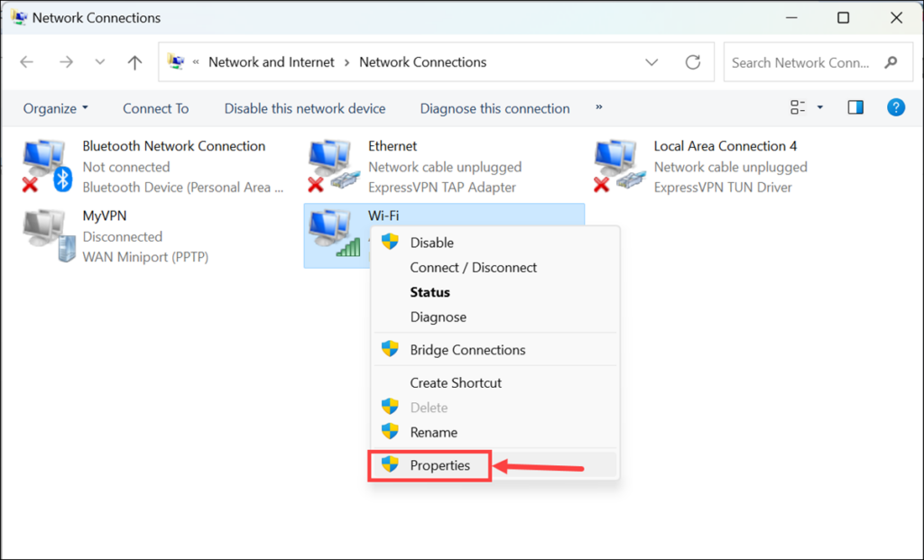The width and height of the screenshot is (924, 560).
Task: Choose Properties from the context menu
Action: tap(439, 465)
